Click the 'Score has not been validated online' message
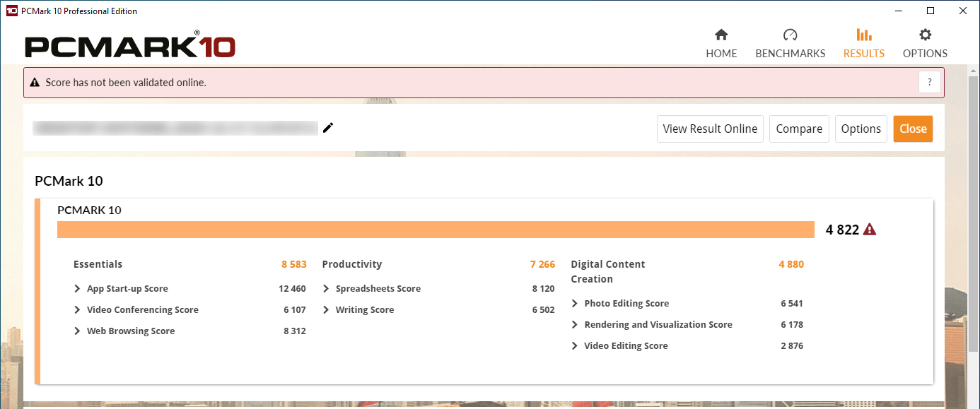The width and height of the screenshot is (980, 409). pyautogui.click(x=126, y=83)
